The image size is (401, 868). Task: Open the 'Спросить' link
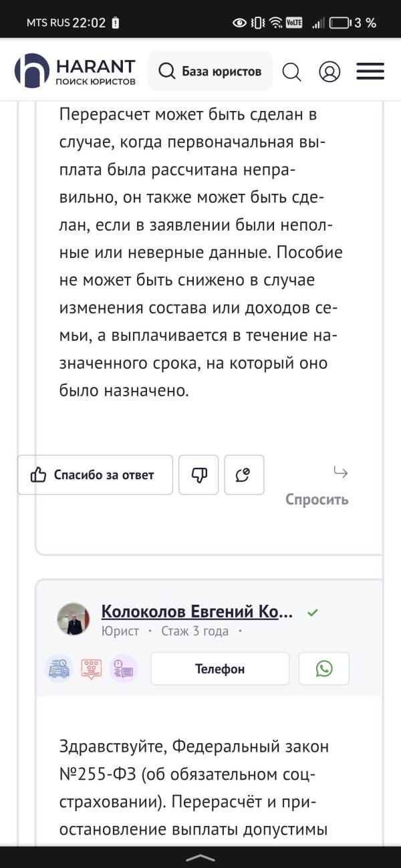click(x=317, y=498)
